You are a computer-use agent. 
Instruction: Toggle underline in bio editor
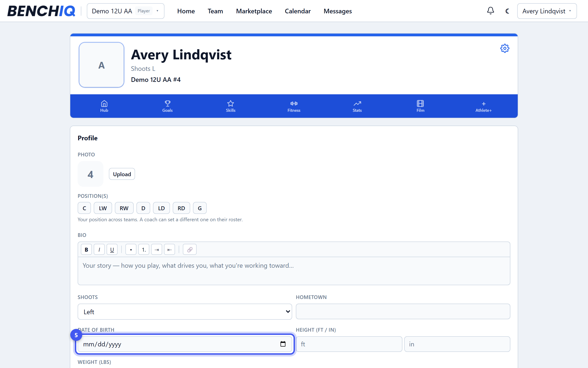[112, 250]
